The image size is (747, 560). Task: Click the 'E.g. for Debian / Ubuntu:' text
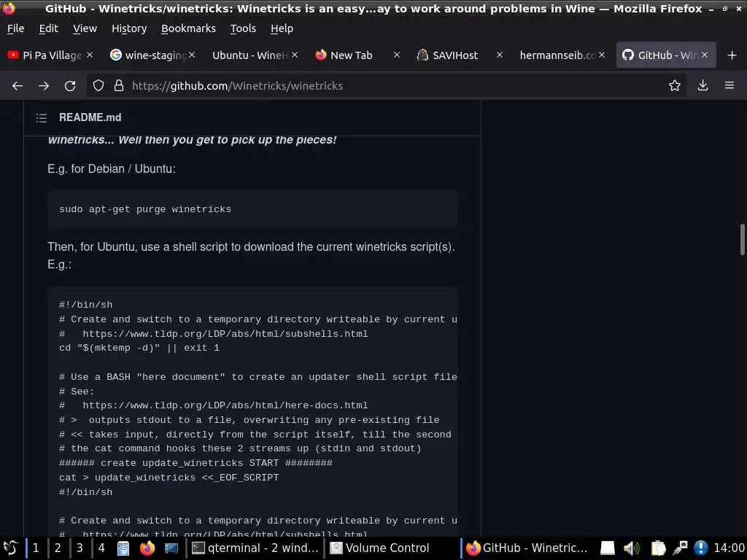pyautogui.click(x=112, y=169)
